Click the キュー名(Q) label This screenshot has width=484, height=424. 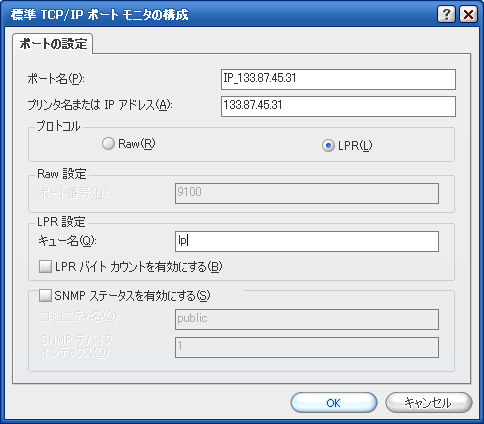(x=67, y=241)
